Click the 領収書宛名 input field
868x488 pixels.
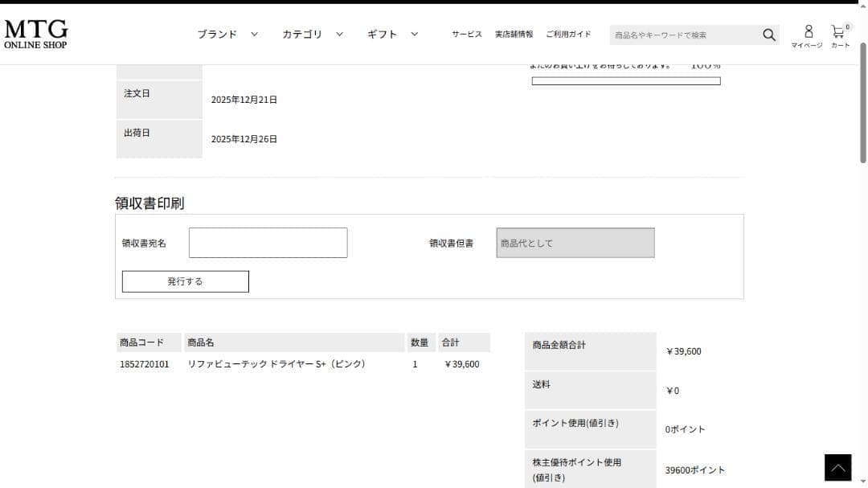pos(268,242)
